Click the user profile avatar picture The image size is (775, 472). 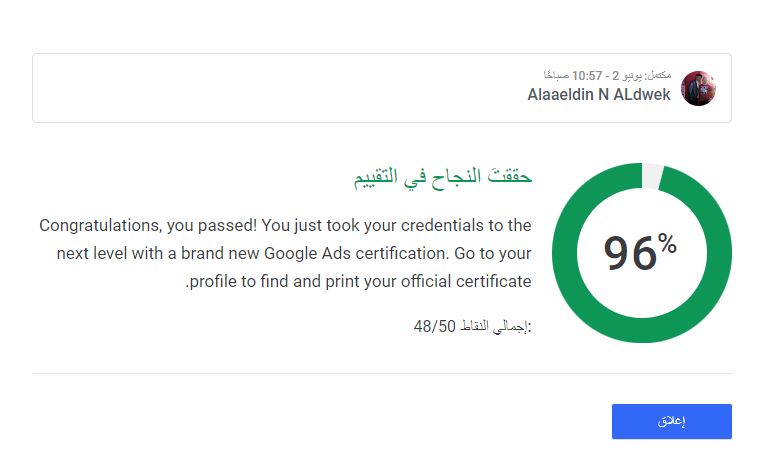tap(698, 88)
